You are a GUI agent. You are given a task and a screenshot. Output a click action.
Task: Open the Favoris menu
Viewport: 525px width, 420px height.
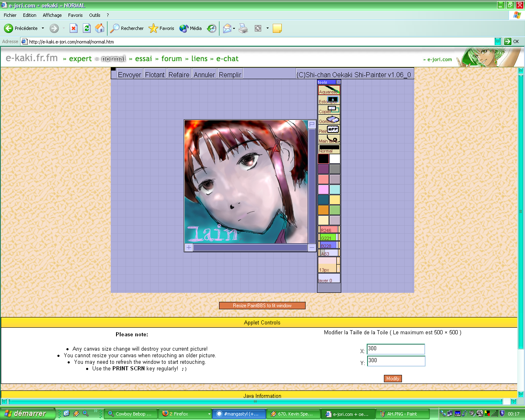pyautogui.click(x=75, y=15)
